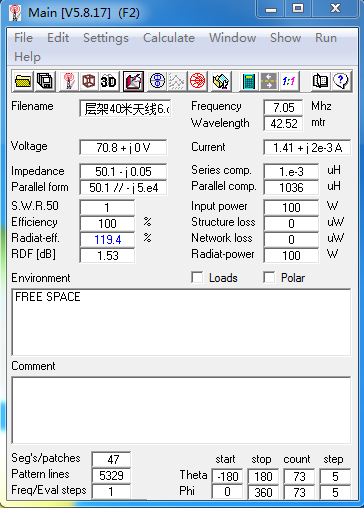The width and height of the screenshot is (364, 508).
Task: Close the Main window
Action: [x=335, y=9]
